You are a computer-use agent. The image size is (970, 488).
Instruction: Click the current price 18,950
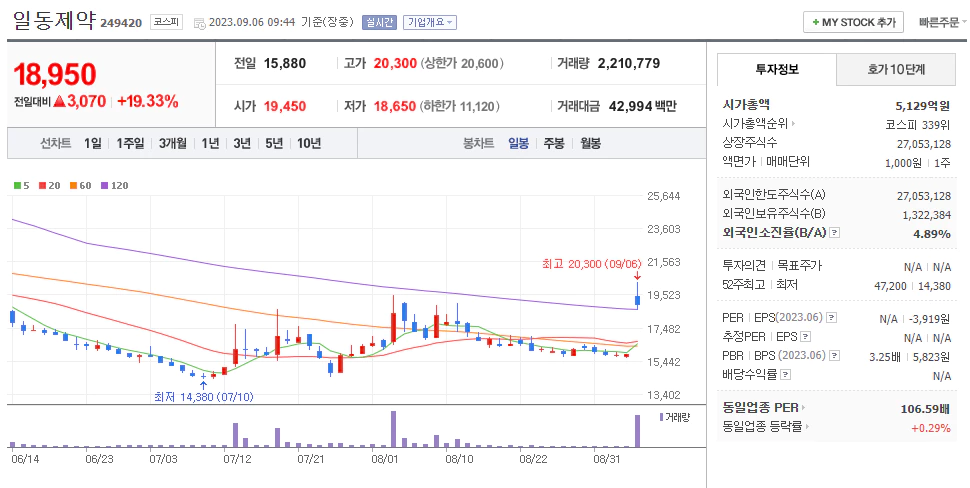[55, 74]
